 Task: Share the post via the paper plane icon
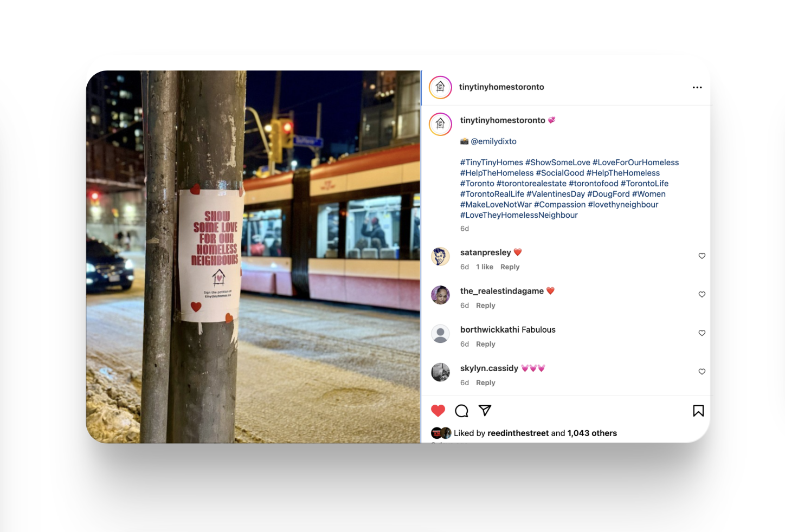tap(485, 411)
